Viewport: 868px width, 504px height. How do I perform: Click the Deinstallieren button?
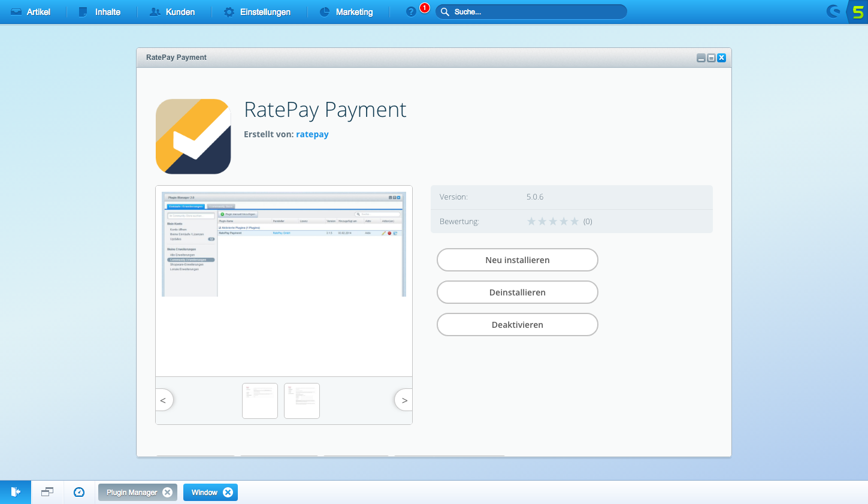coord(518,292)
